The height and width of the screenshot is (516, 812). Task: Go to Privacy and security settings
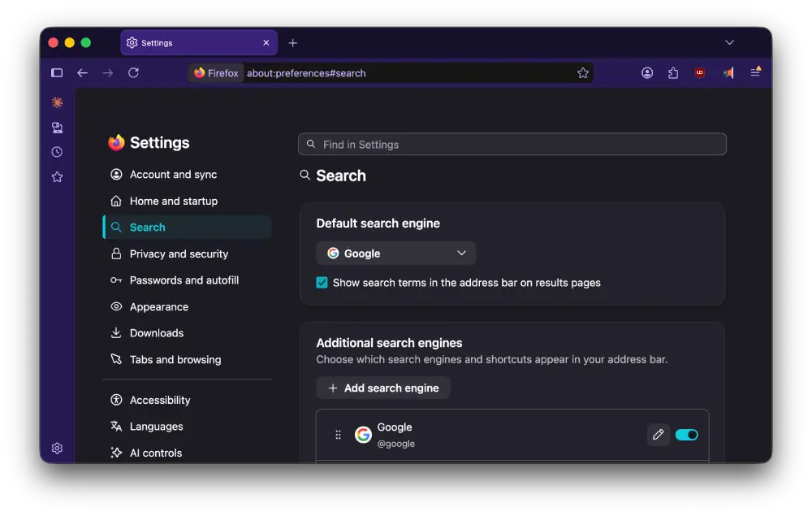179,254
